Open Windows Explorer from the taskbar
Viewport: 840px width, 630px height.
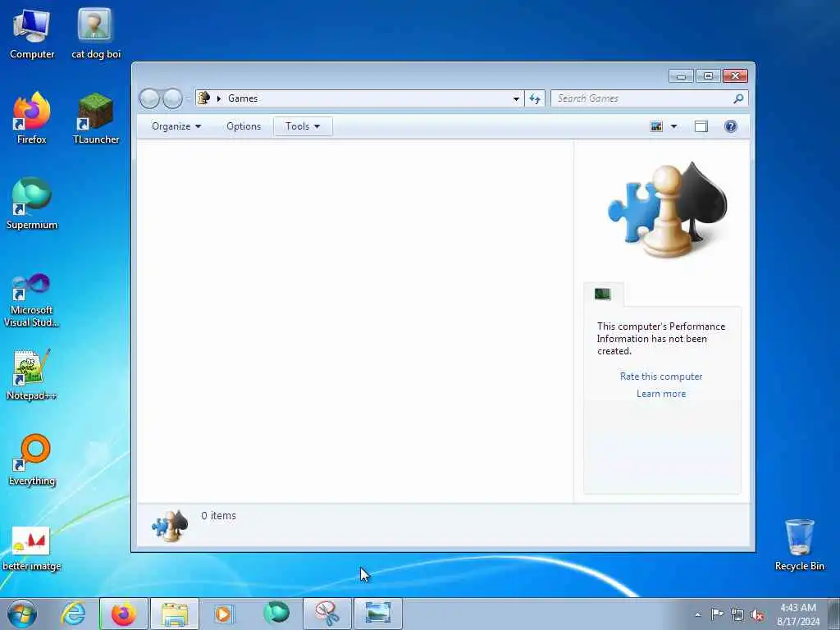click(x=175, y=614)
